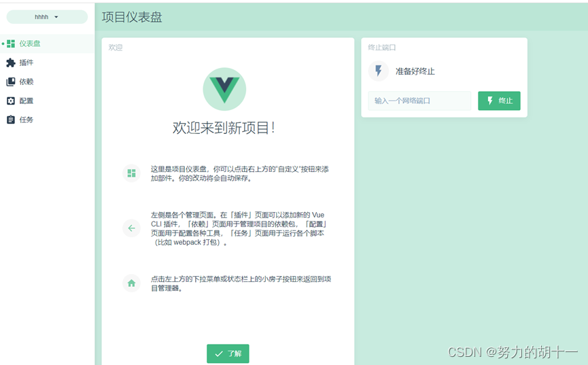The height and width of the screenshot is (365, 588).
Task: Click the left arrow icon in welcome tips
Action: 132,228
